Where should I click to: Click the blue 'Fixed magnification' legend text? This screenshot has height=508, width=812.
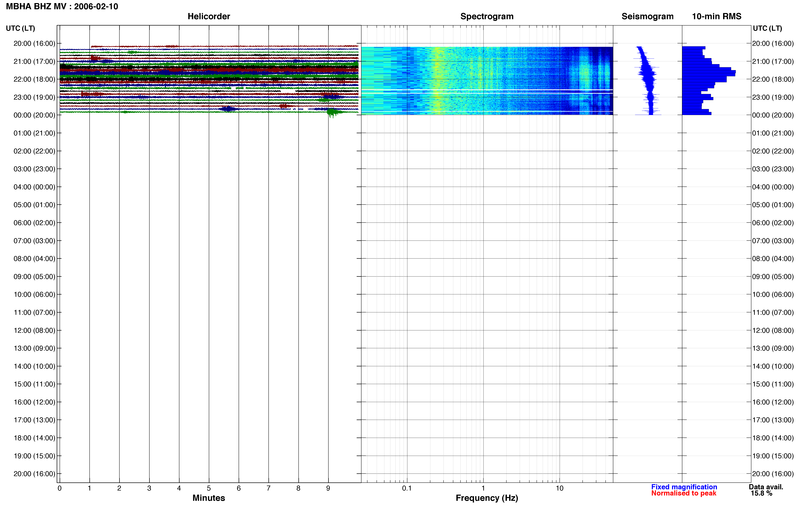[684, 487]
